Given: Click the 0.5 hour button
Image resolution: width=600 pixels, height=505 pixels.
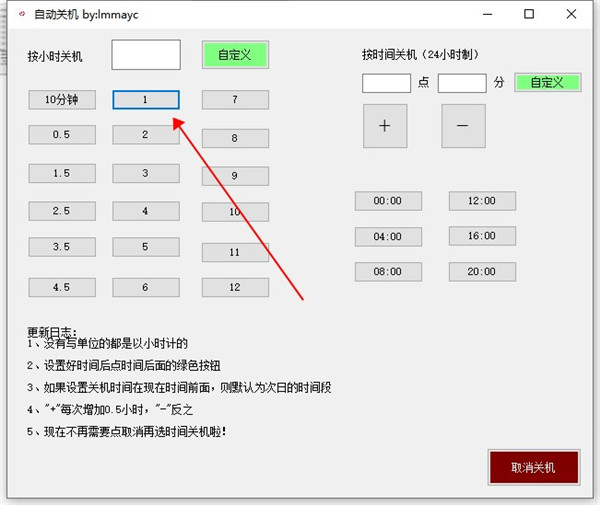Looking at the screenshot, I should pos(62,135).
